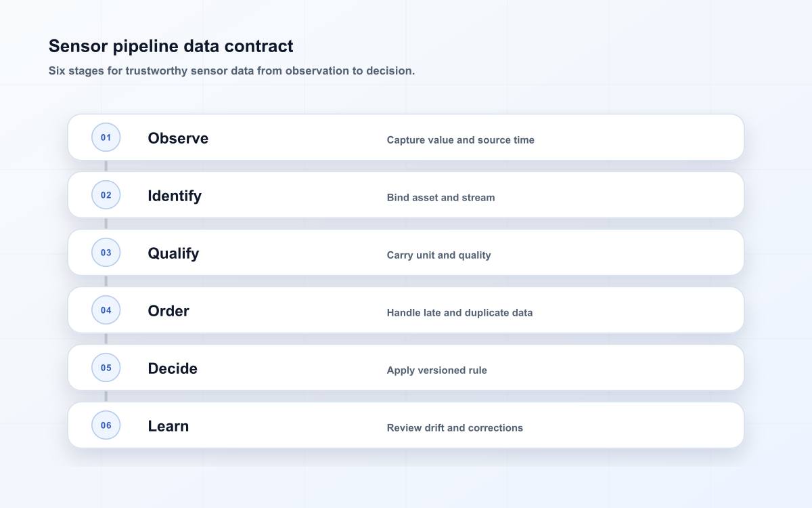Click the 04 step number badge

click(x=106, y=310)
